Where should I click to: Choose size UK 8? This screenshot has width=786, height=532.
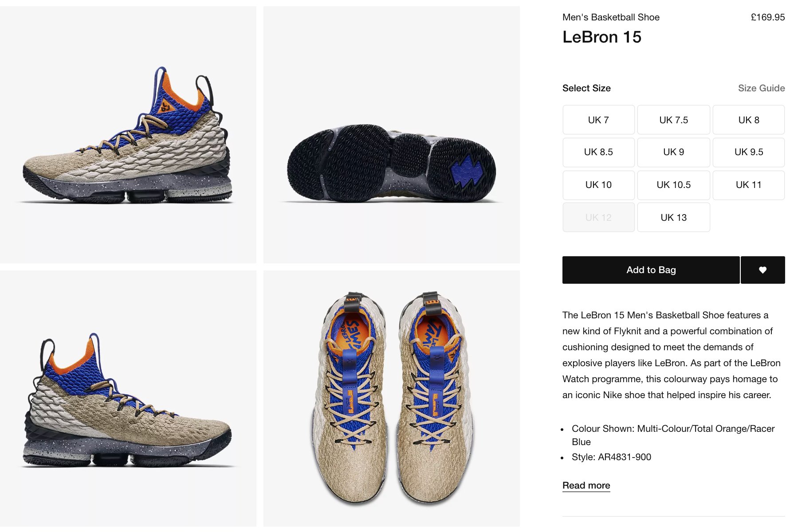tap(749, 120)
